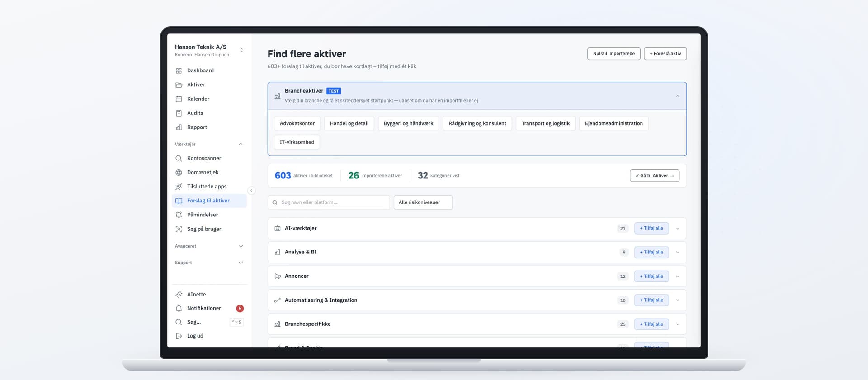
Task: Expand the Avanceret sidebar section
Action: [241, 246]
